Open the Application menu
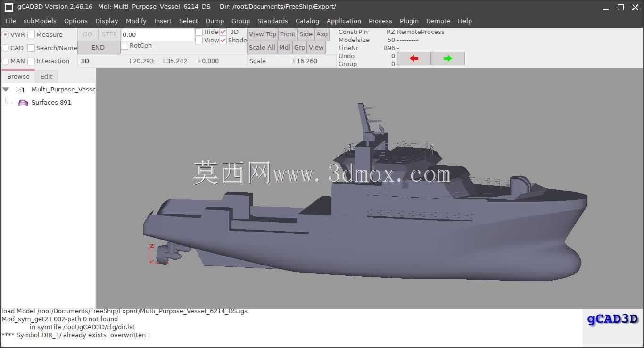644x348 pixels. coord(344,21)
